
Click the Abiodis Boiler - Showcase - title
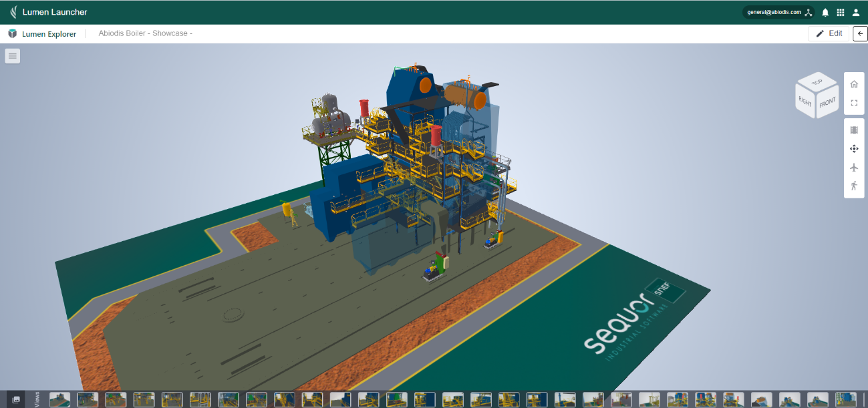tap(146, 33)
